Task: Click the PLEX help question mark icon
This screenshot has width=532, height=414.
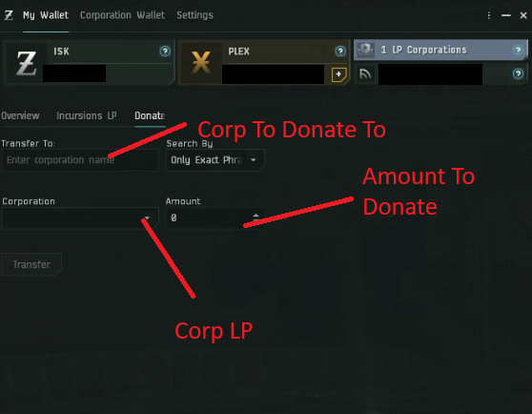Action: 340,52
